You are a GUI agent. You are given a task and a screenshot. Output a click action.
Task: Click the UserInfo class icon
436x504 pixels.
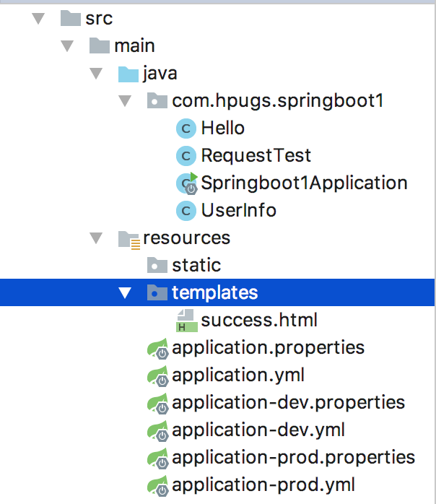pos(186,211)
